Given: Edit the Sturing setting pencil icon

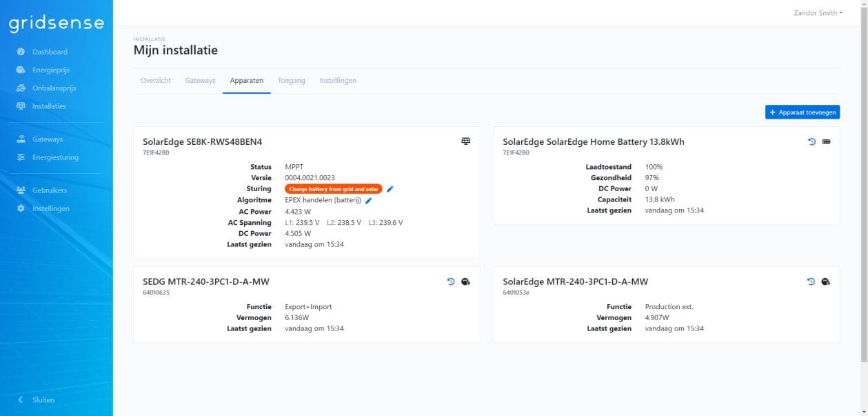Looking at the screenshot, I should click(x=390, y=189).
